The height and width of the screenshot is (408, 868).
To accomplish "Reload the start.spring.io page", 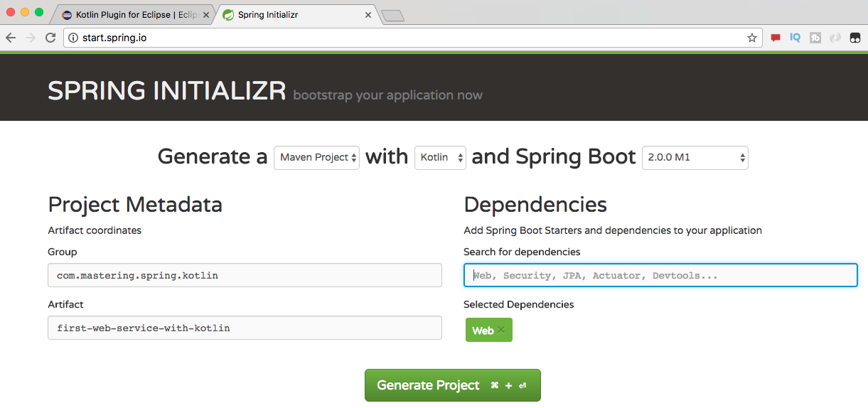I will [50, 38].
